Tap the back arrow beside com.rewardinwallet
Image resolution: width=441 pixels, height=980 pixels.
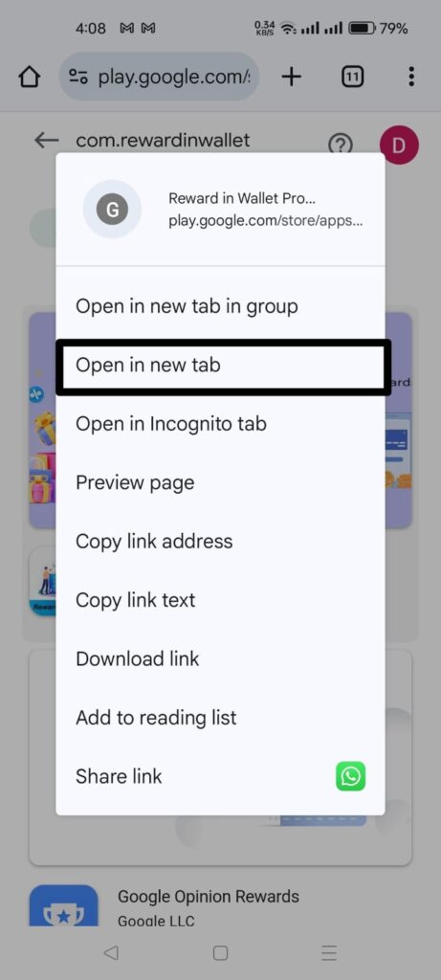47,141
